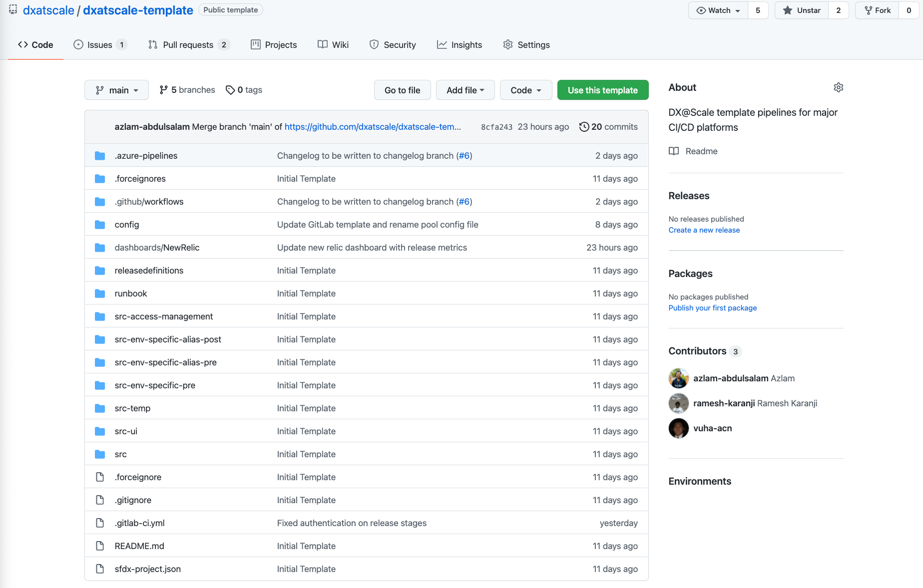Viewport: 923px width, 588px height.
Task: Open repository Settings tab
Action: [526, 44]
